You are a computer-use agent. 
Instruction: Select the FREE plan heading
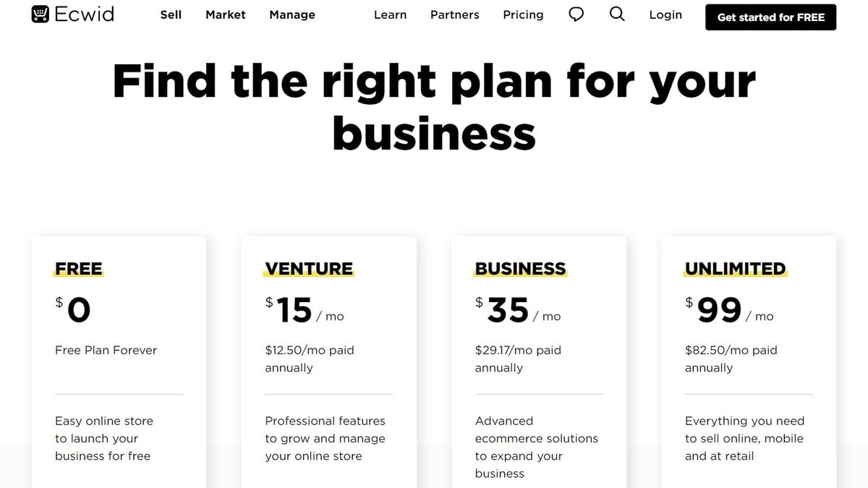click(x=79, y=269)
